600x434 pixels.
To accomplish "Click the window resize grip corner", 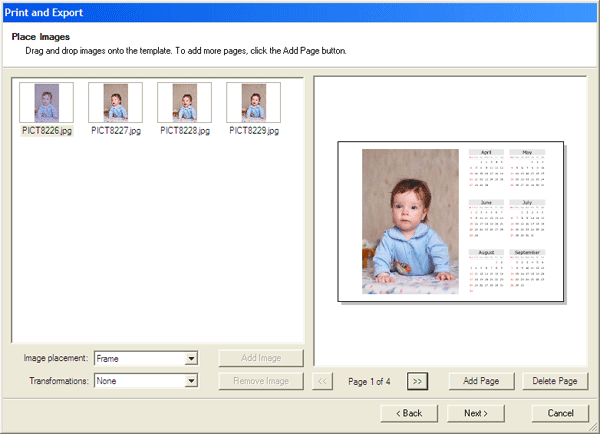I will pos(593,427).
